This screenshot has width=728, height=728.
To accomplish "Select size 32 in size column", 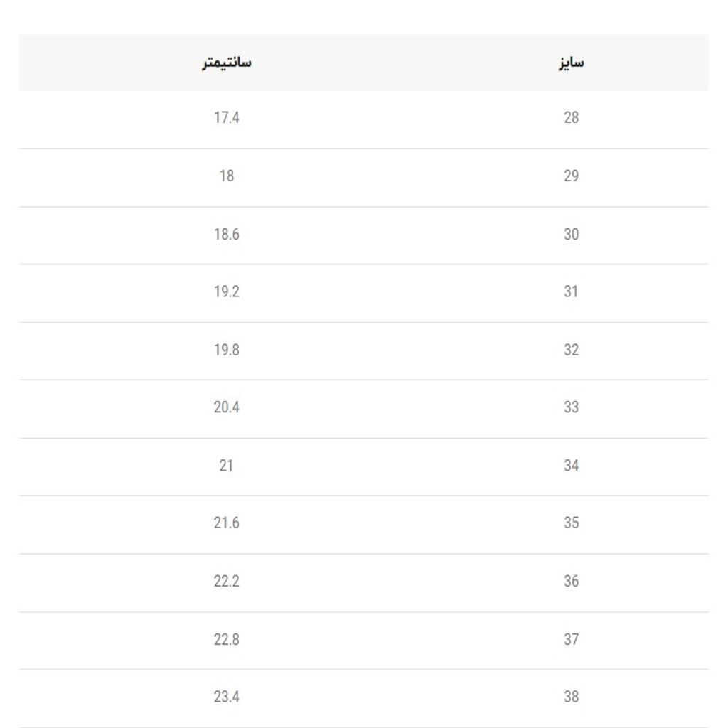I will 571,350.
